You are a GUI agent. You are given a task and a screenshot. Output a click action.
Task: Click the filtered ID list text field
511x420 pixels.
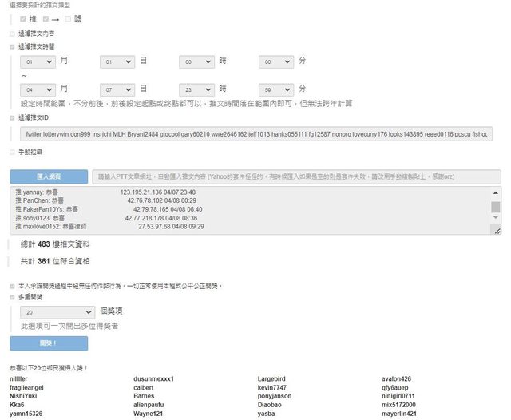point(255,134)
